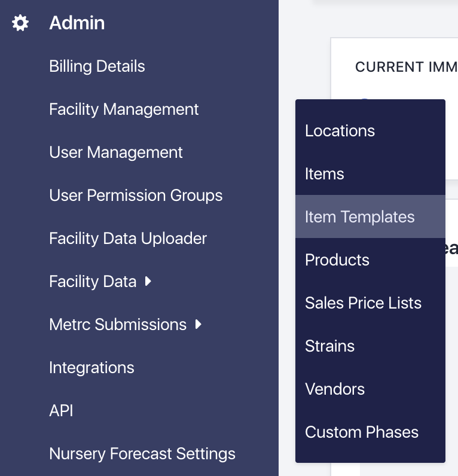Choose Strains from the submenu
The image size is (458, 476).
(329, 346)
